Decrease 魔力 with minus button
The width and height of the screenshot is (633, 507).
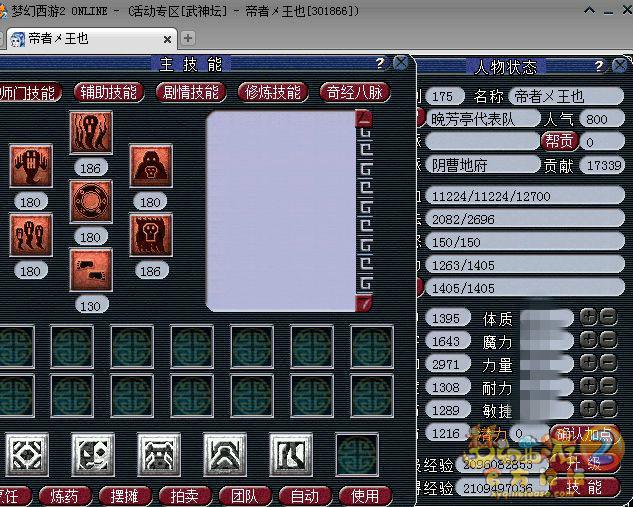point(608,340)
